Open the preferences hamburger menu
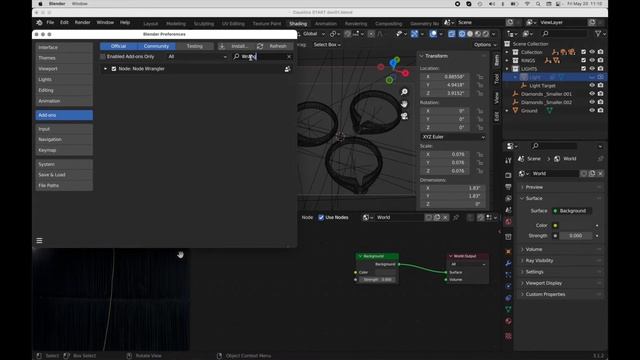 tap(39, 241)
